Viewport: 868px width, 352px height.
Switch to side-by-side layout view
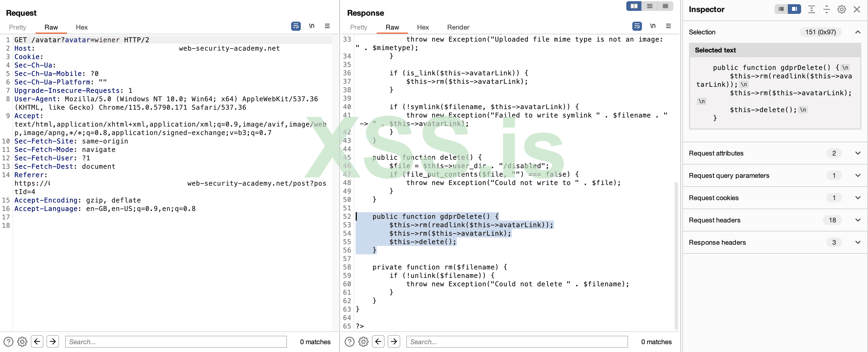(634, 6)
